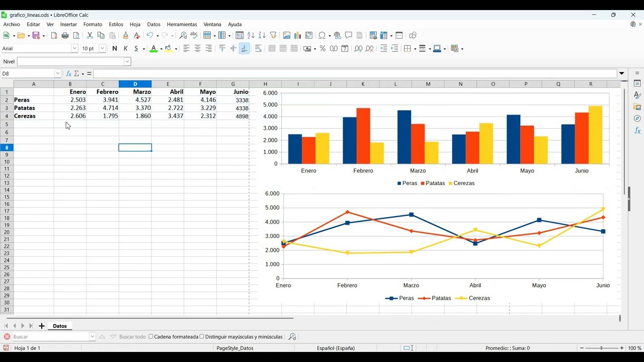
Task: Open the Archivo menu
Action: point(12,24)
